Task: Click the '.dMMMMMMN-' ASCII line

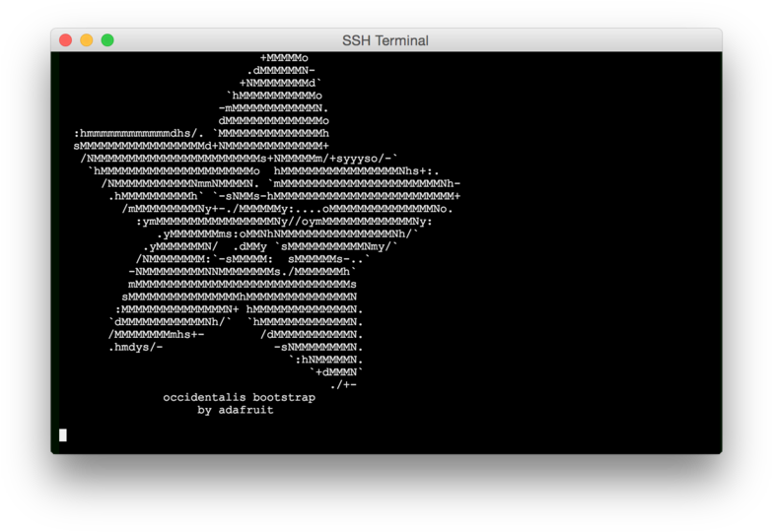Action: 281,70
